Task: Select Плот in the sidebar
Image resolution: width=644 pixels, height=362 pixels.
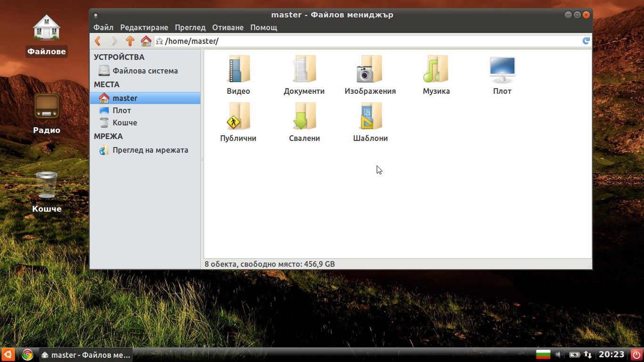Action: [145, 110]
